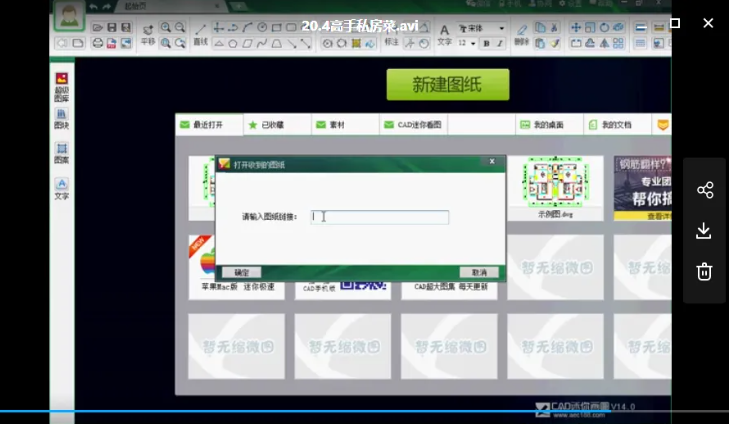Click the cut scissors icon
This screenshot has width=735, height=424.
(555, 28)
